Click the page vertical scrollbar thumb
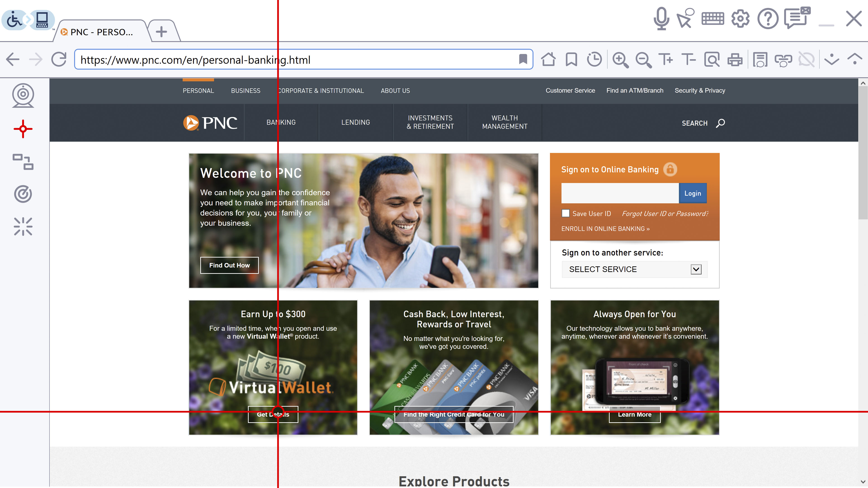Screen dimensions: 868x488 [x=863, y=152]
